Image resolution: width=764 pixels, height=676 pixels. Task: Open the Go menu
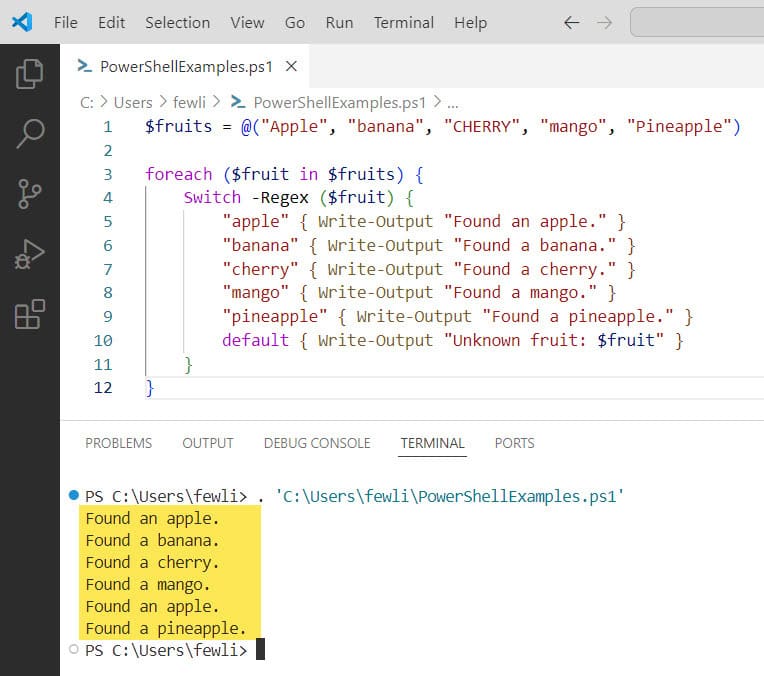[x=295, y=22]
